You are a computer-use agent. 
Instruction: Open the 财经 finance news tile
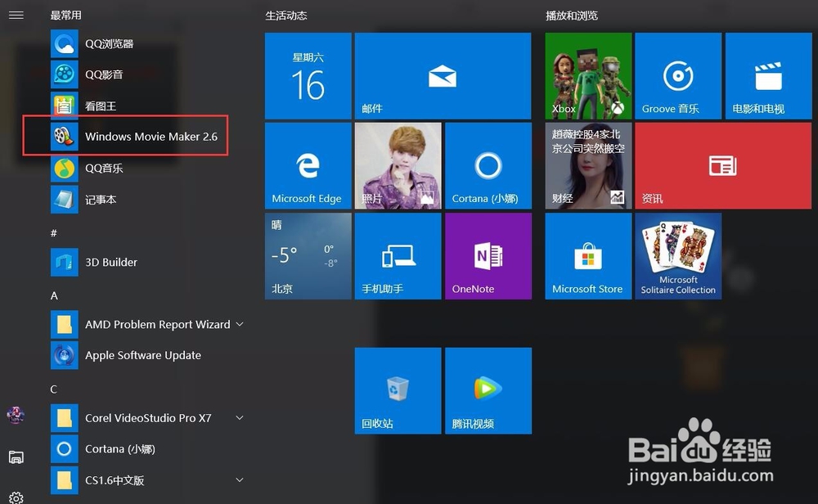tap(588, 165)
